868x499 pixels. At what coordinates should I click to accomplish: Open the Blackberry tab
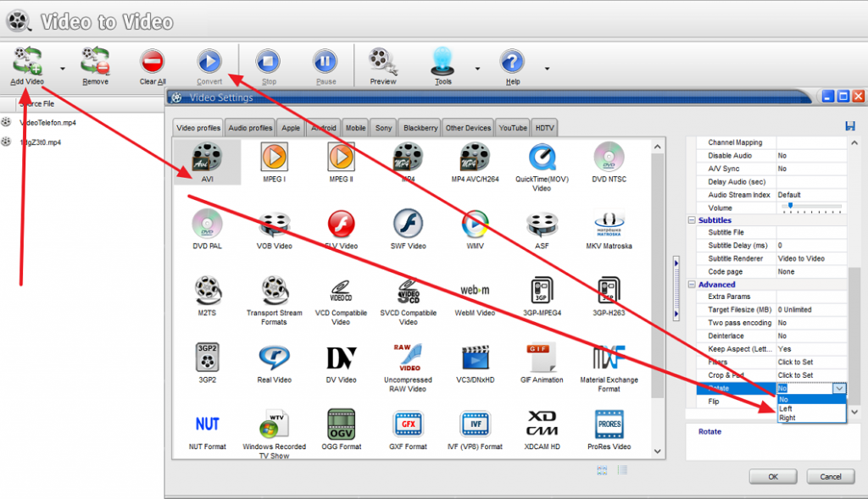(x=420, y=128)
